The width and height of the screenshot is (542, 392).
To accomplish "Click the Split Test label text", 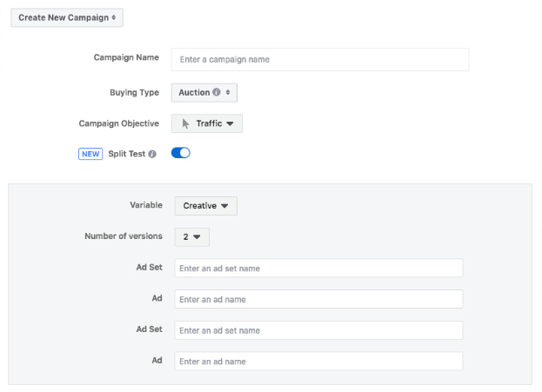I will (126, 154).
